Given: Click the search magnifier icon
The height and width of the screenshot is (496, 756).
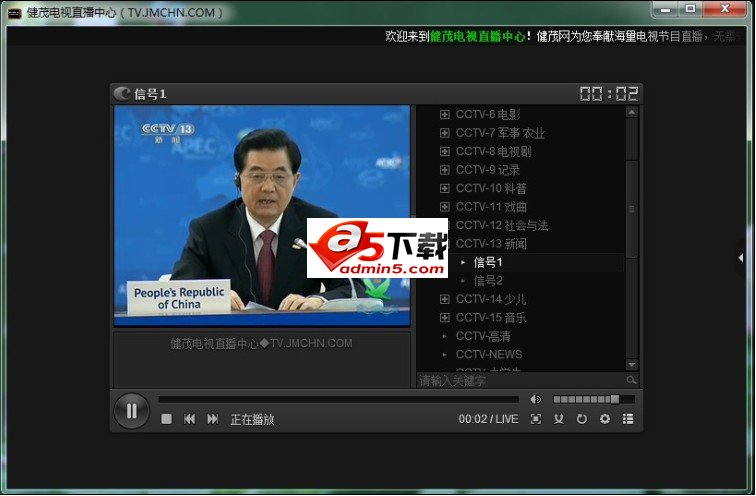Looking at the screenshot, I should [631, 381].
